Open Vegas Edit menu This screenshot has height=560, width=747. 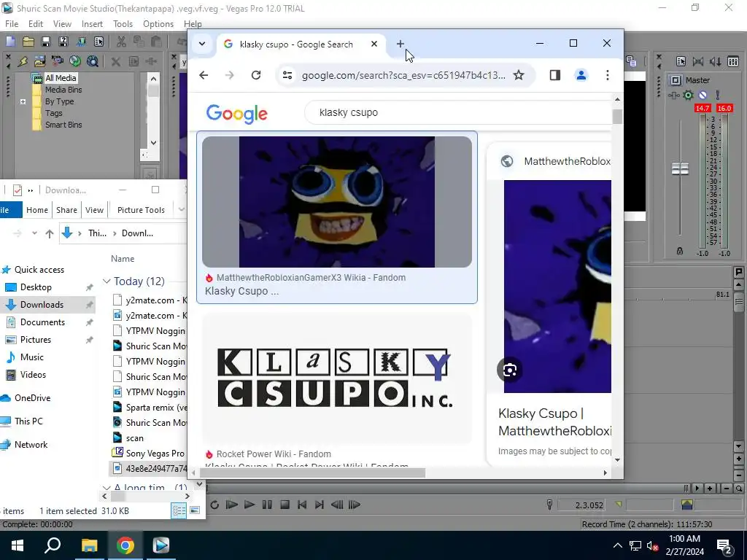tap(36, 24)
